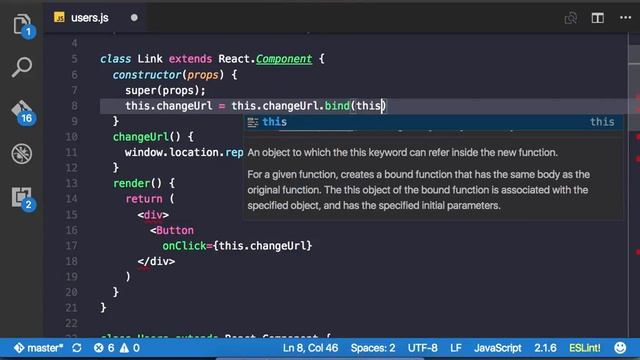Viewport: 640px width, 360px height.
Task: Accept the 'this' autocomplete suggestion
Action: point(434,122)
